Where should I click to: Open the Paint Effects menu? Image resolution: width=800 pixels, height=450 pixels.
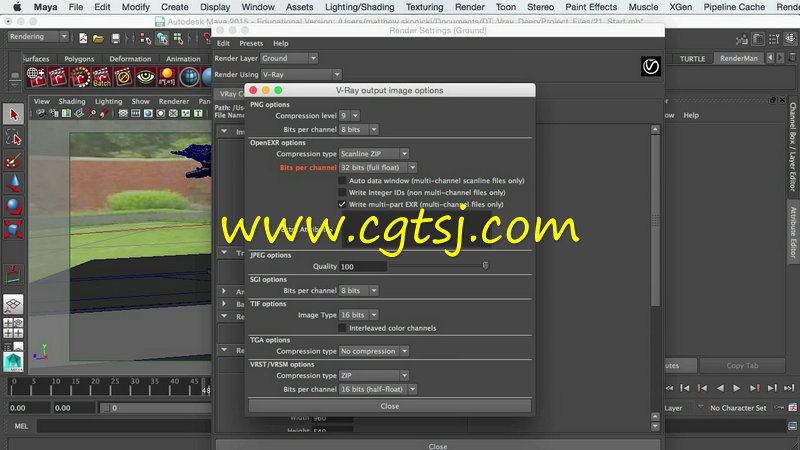591,7
